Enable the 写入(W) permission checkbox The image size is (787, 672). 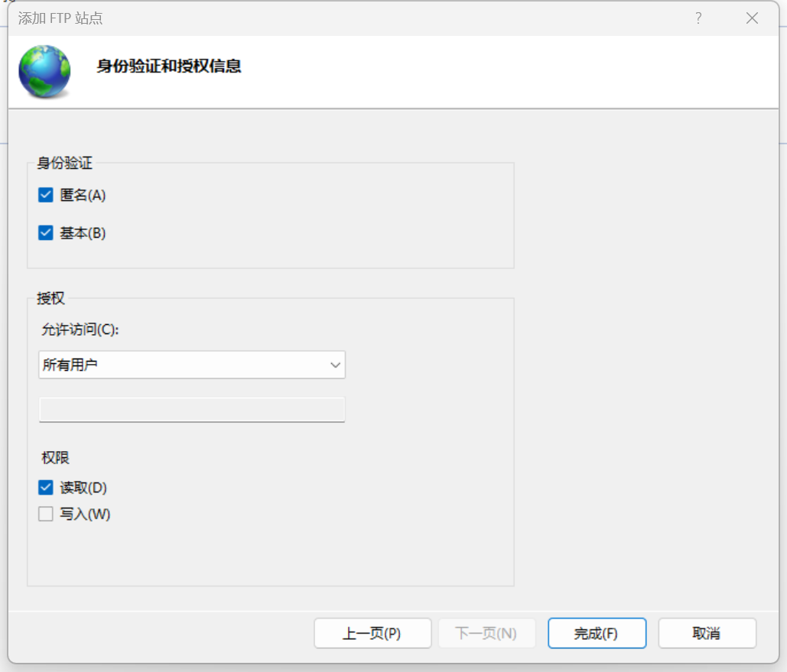[x=45, y=514]
